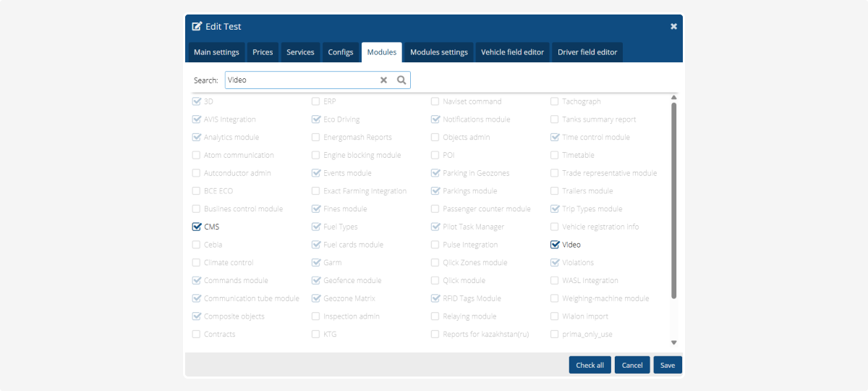Enable the ERP module checkbox

pyautogui.click(x=316, y=101)
